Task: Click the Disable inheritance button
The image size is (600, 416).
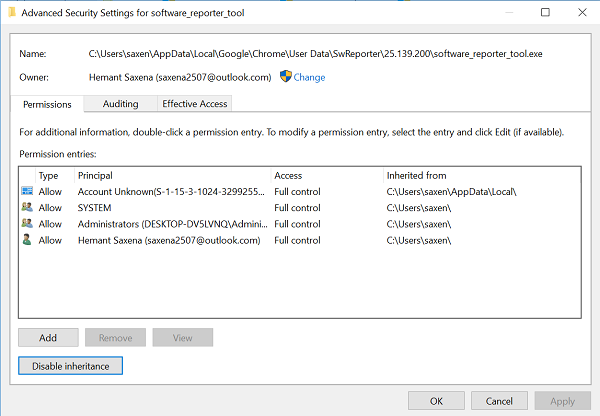Action: tap(70, 366)
